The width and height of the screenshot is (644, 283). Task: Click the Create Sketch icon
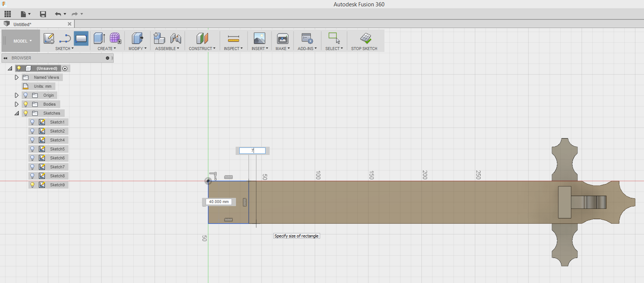click(49, 38)
